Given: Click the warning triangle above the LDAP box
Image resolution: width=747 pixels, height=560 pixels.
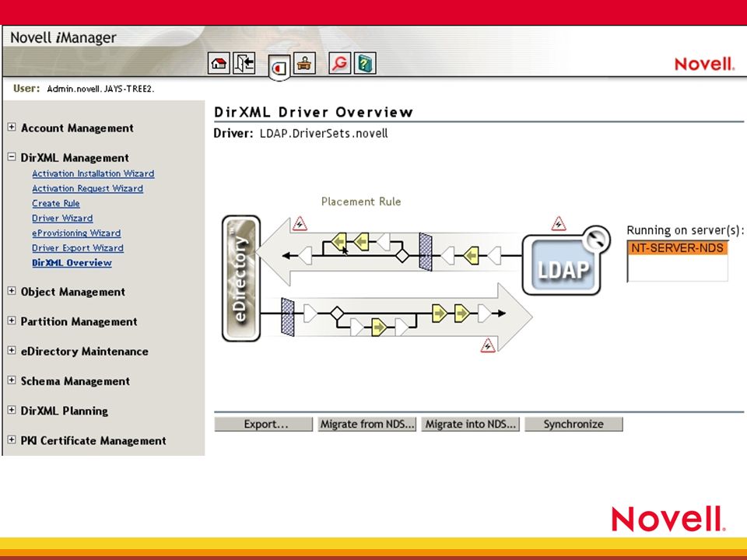Looking at the screenshot, I should 559,223.
